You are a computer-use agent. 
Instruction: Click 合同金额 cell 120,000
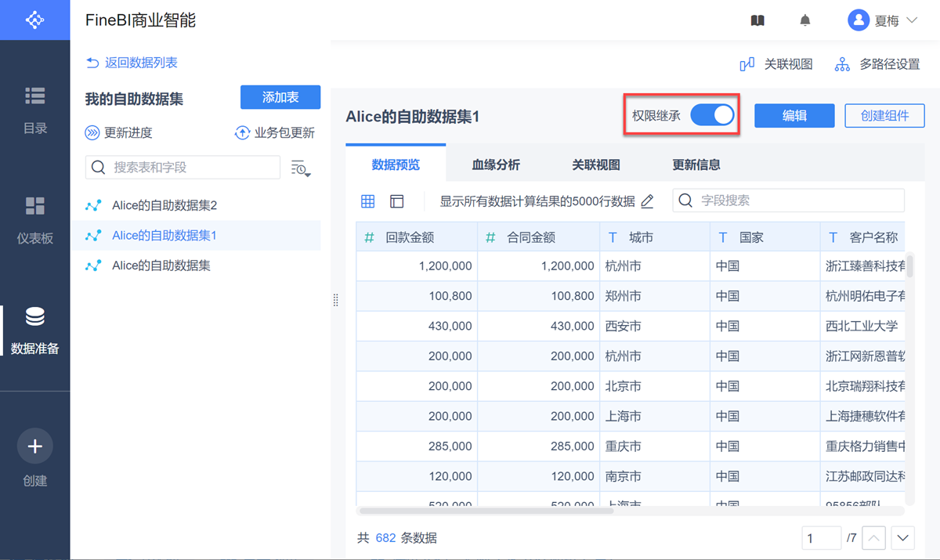pos(539,475)
